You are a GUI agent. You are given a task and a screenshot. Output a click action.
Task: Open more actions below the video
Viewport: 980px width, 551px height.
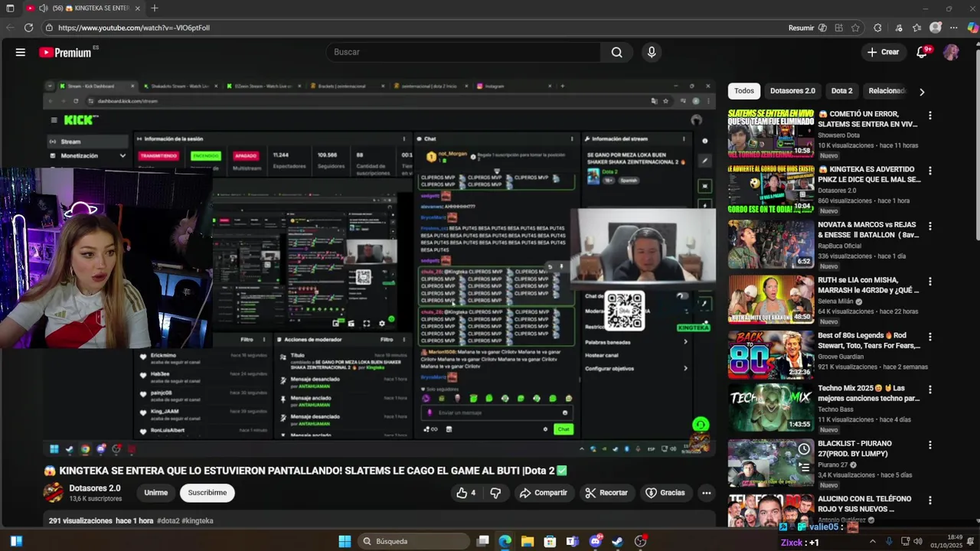[706, 493]
